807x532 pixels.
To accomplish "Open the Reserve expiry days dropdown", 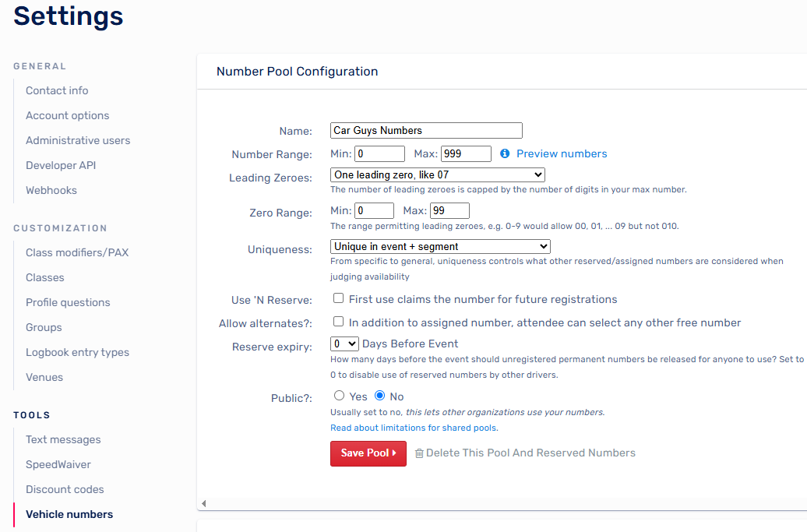I will (x=344, y=344).
